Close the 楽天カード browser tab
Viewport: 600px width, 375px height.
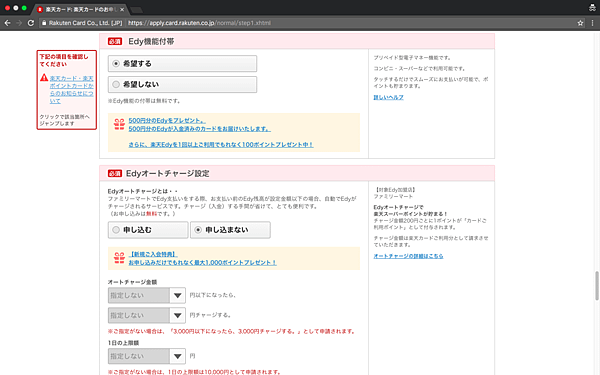pyautogui.click(x=122, y=9)
